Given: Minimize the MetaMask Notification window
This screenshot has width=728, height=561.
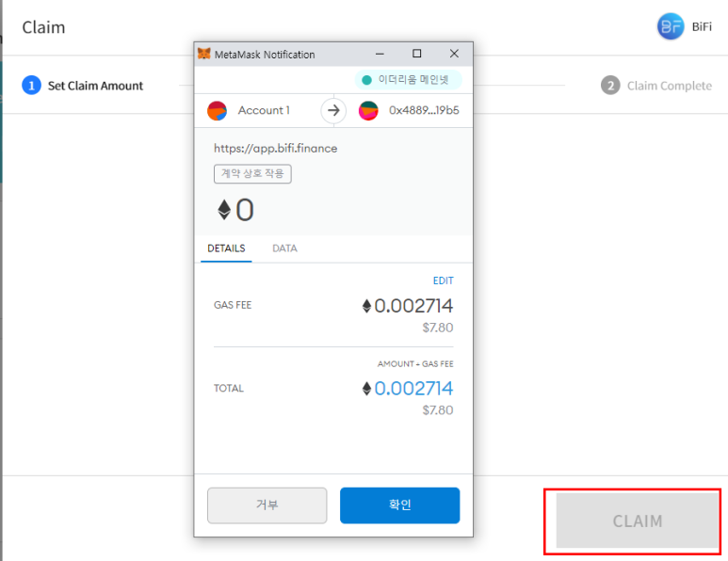Looking at the screenshot, I should click(x=380, y=54).
